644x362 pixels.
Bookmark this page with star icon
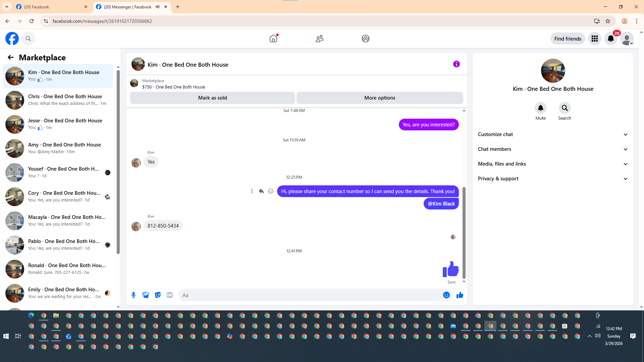pyautogui.click(x=608, y=21)
